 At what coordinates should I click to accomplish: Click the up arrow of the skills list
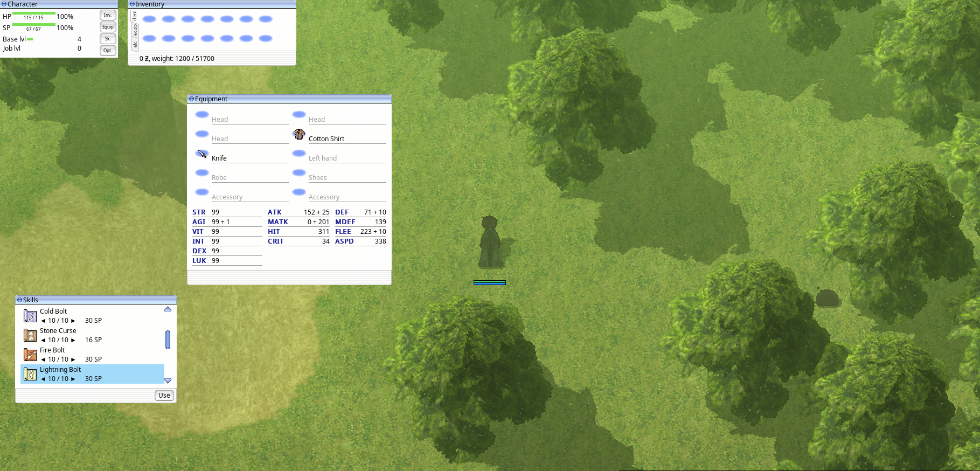pos(168,309)
